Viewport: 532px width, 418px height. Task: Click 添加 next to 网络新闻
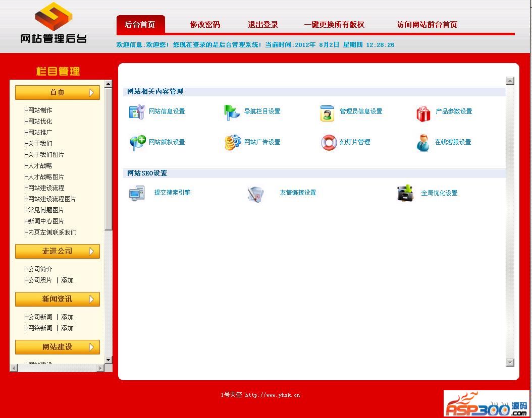[67, 328]
